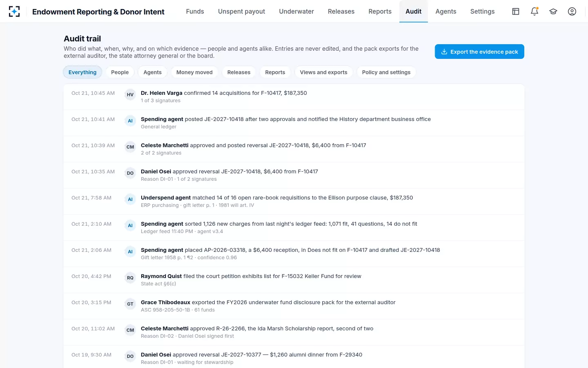This screenshot has height=368, width=588.
Task: Click DO avatar on the alumni dinner entry
Action: pos(130,356)
